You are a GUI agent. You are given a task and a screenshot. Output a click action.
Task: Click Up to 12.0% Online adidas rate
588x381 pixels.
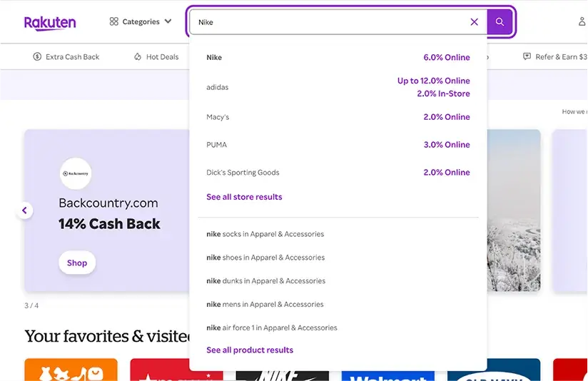coord(433,81)
